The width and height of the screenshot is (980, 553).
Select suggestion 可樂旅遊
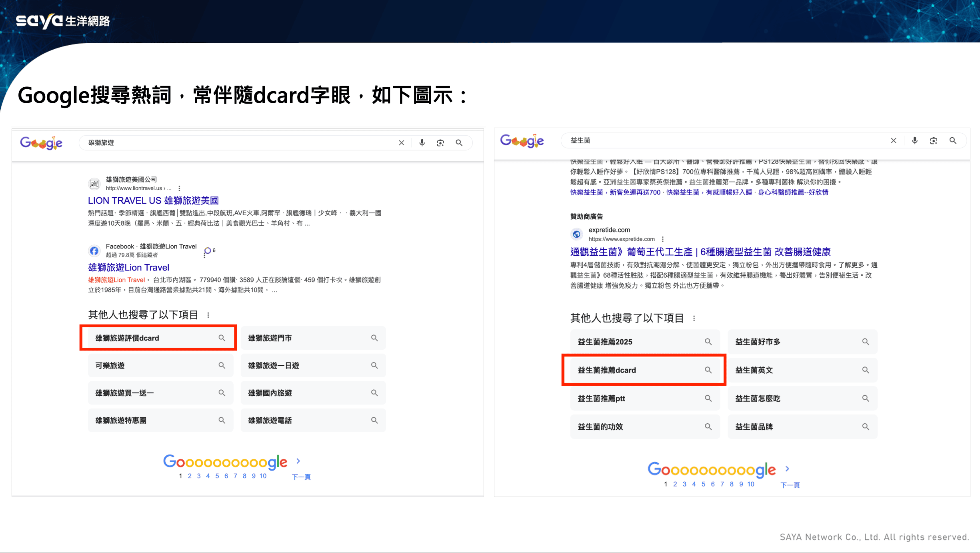click(160, 365)
